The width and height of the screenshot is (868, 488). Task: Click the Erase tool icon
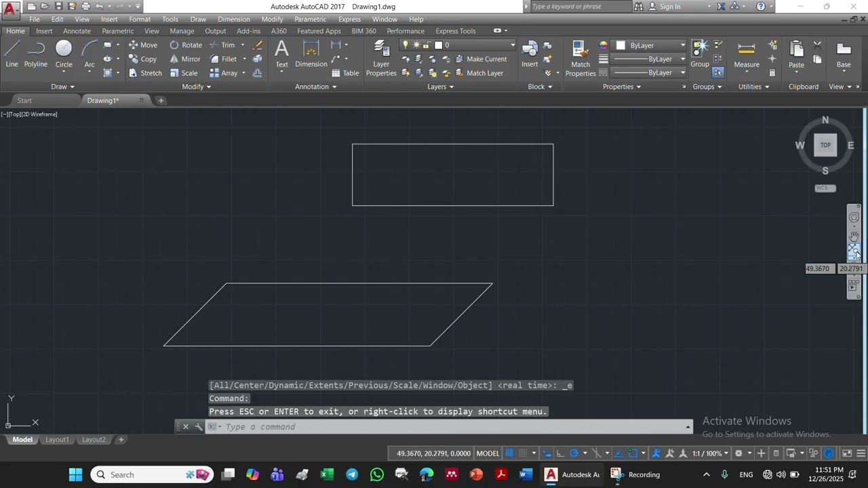pos(258,45)
